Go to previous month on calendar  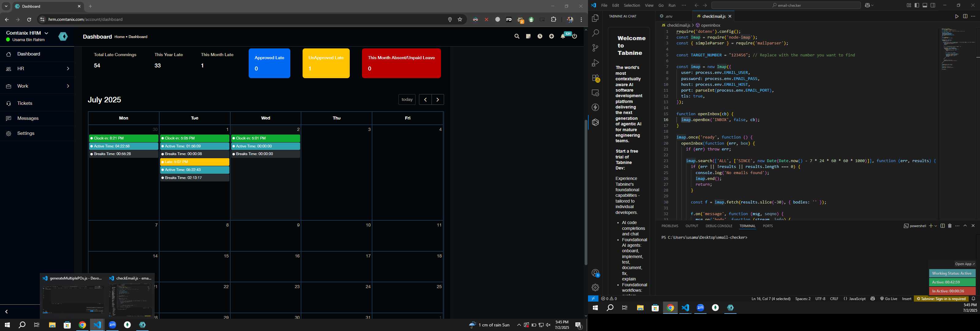pos(425,99)
